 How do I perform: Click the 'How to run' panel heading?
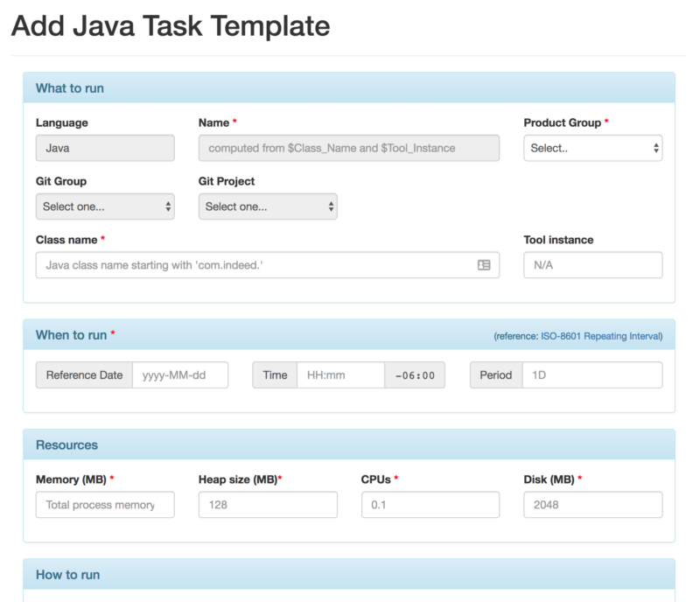coord(349,574)
